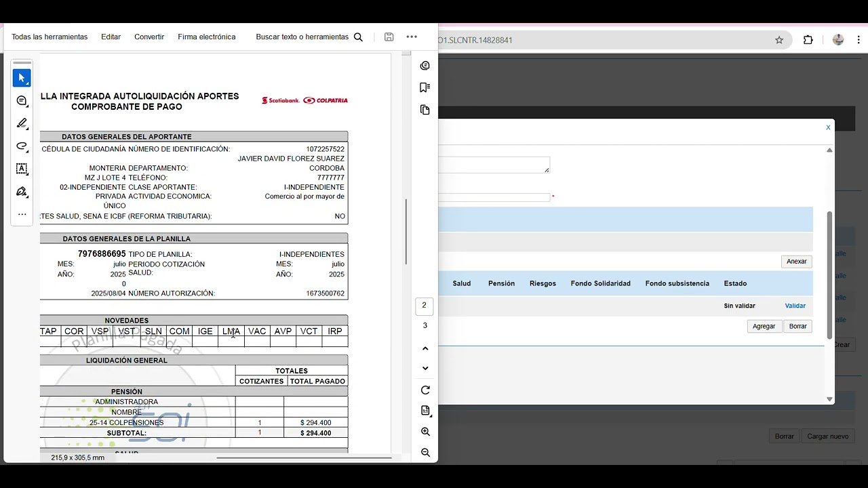Click the Chrome address bar URL
868x488 pixels.
point(475,40)
